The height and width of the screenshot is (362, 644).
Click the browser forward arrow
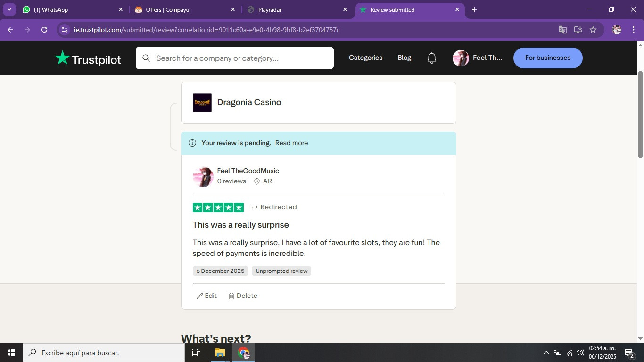tap(27, 30)
